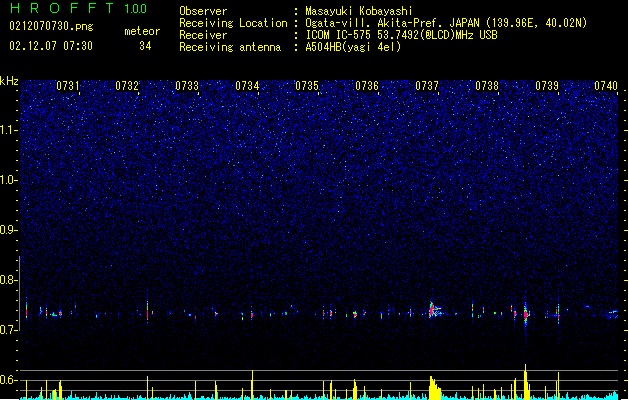629x400 pixels.
Task: Select the file name 0212070730.png
Action: tap(51, 26)
